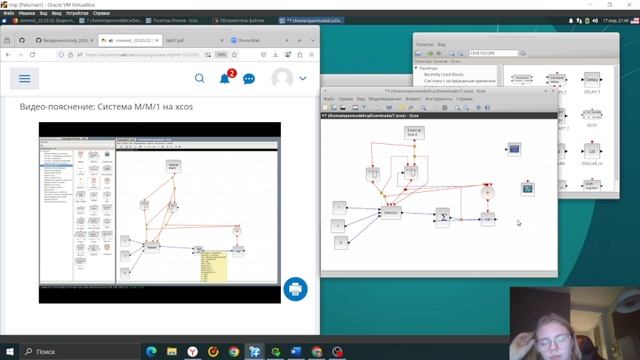Click the Zoom in icon in Xcos toolbar

[x=458, y=108]
